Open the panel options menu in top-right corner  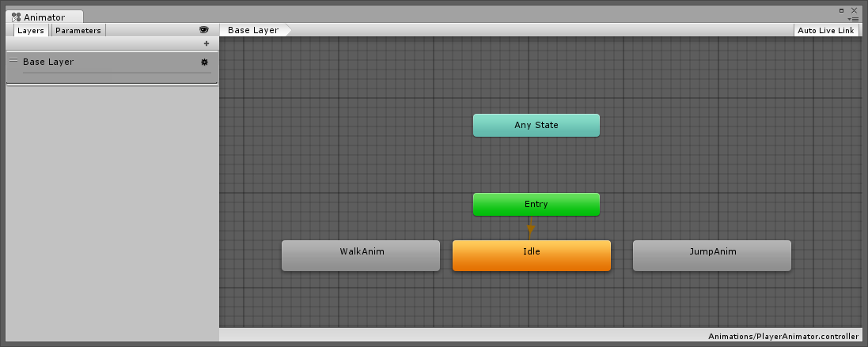coord(853,18)
